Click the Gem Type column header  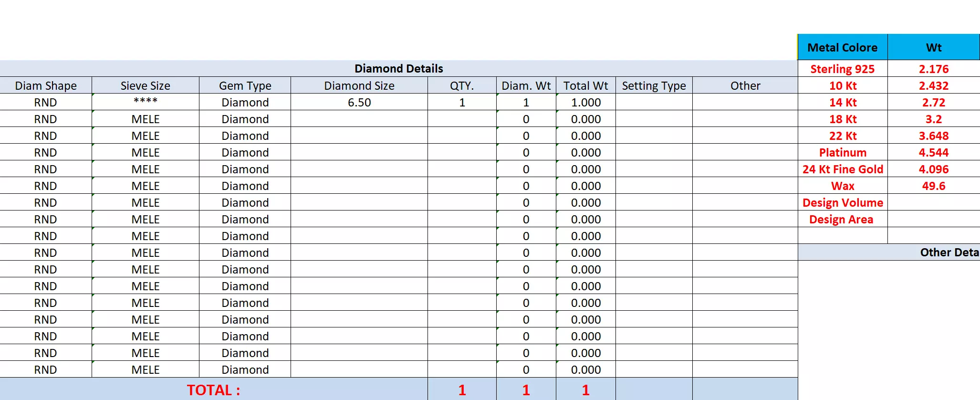point(245,85)
